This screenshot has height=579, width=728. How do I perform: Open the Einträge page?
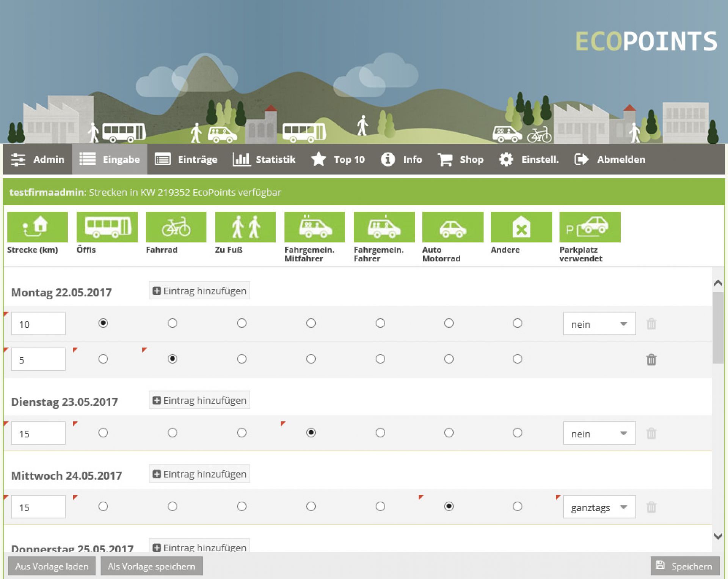click(186, 159)
